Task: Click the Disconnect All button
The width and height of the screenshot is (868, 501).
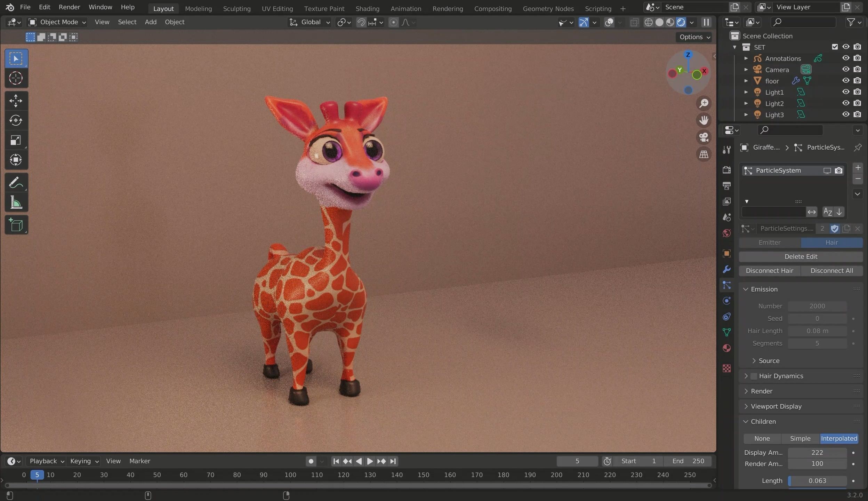Action: (832, 271)
